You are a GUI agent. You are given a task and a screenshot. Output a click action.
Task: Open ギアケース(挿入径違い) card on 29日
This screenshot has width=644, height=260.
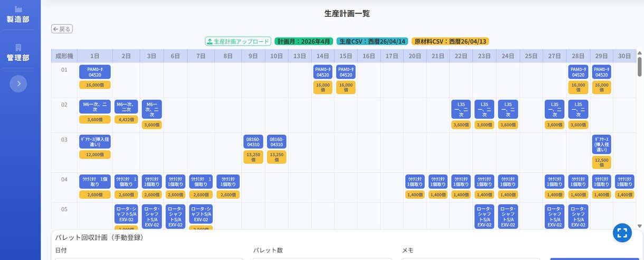(x=602, y=144)
